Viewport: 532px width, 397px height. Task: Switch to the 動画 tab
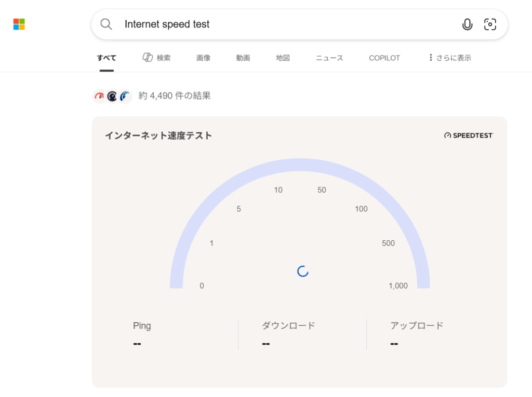coord(243,58)
